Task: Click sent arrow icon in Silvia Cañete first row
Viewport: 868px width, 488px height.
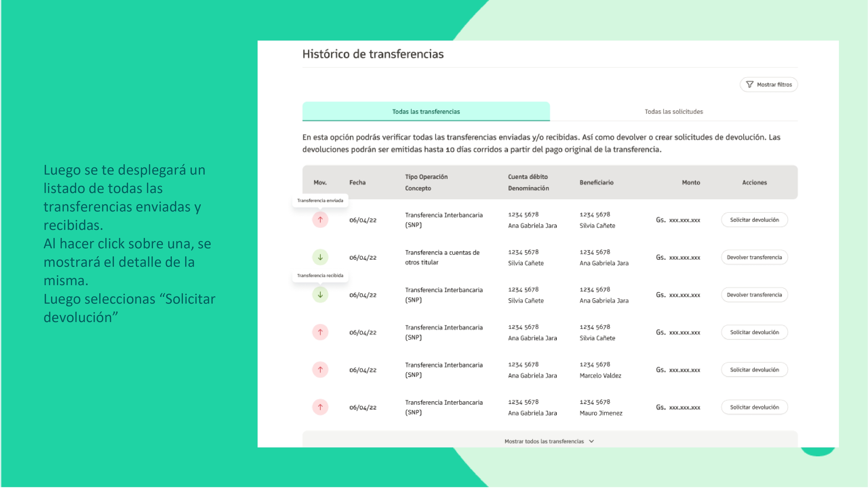Action: 320,220
